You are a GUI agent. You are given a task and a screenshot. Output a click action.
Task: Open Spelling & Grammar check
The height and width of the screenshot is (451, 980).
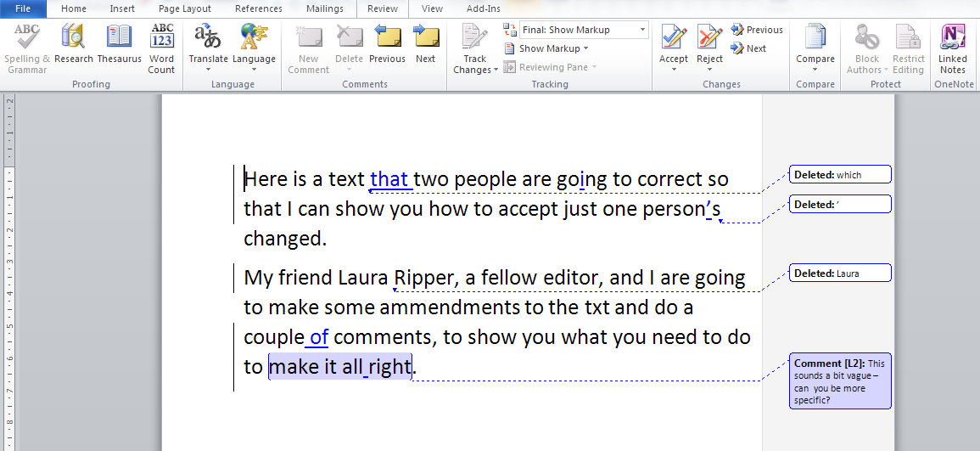point(27,48)
